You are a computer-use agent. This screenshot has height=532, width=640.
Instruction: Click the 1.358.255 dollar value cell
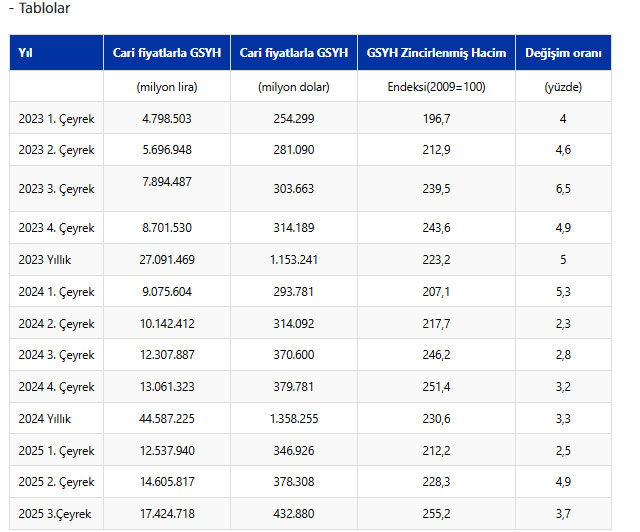(293, 418)
